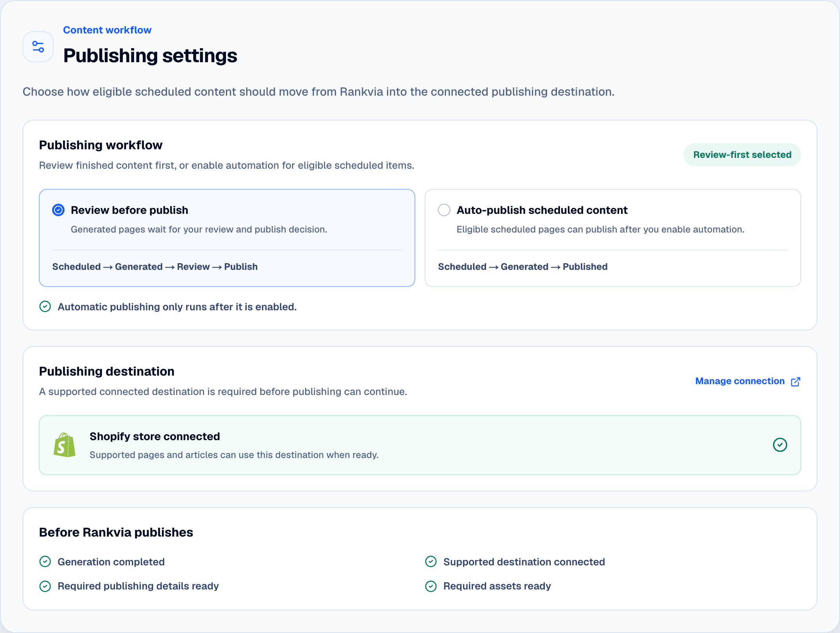This screenshot has height=633, width=840.
Task: Click 'Supported pages and articles can use' description
Action: (x=234, y=455)
